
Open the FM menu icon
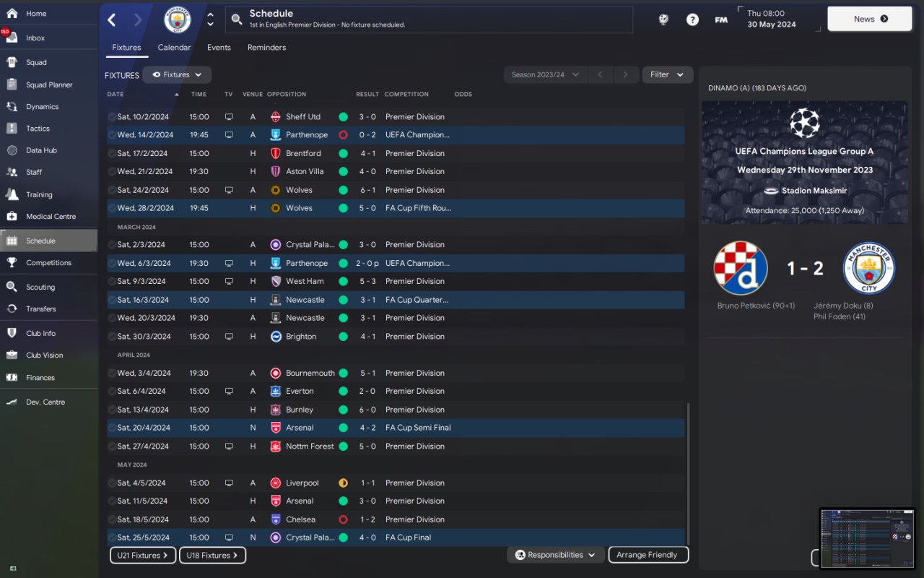[721, 20]
